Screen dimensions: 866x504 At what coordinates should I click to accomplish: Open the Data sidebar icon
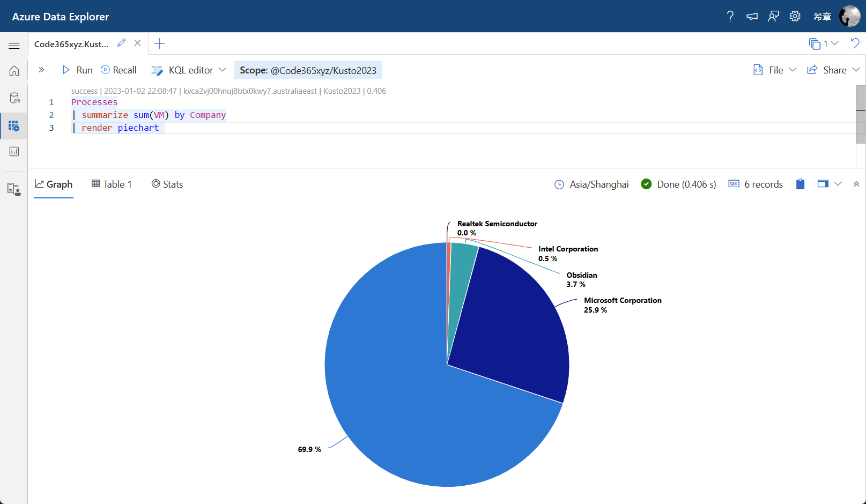point(14,98)
